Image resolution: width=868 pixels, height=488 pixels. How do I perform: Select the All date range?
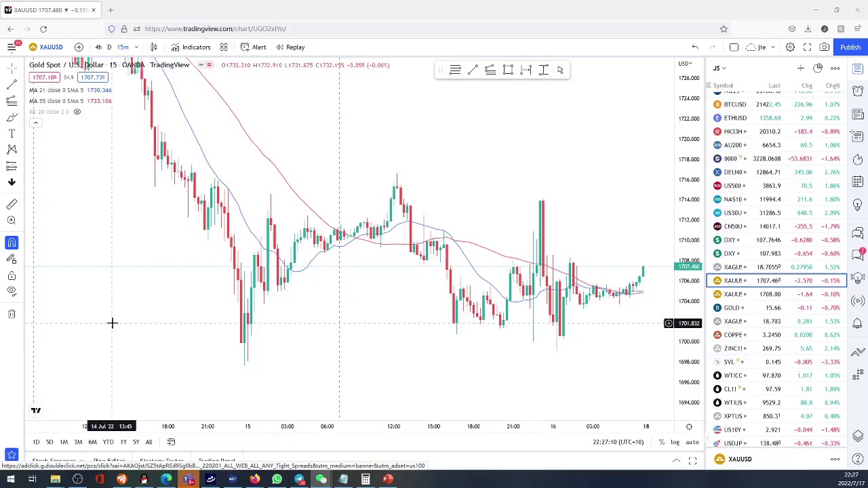[149, 442]
